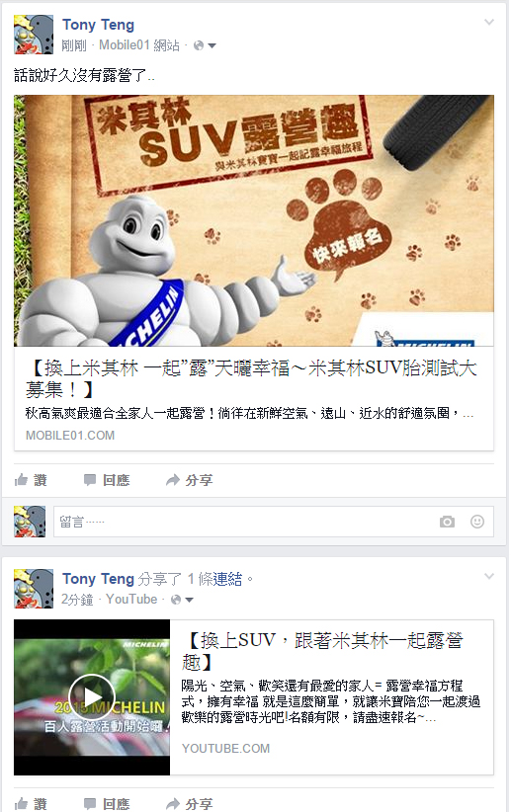The height and width of the screenshot is (812, 511).
Task: Open the Mobile01 網站 source link
Action: click(139, 45)
